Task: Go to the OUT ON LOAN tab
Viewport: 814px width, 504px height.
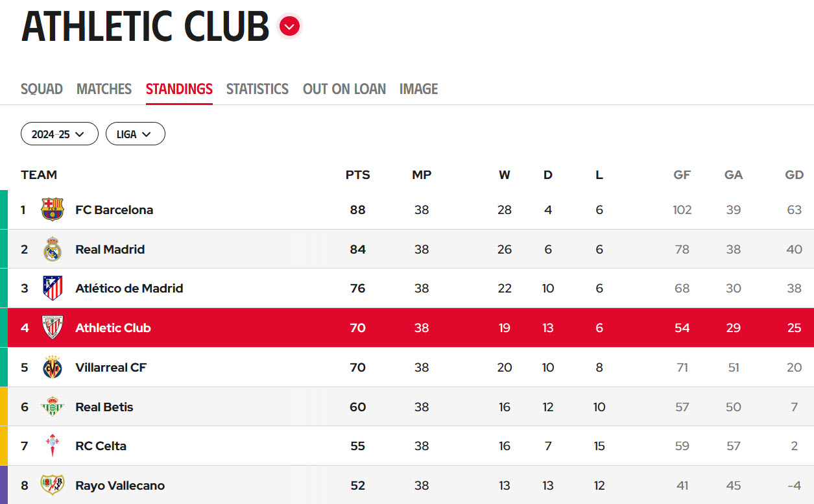Action: 344,89
